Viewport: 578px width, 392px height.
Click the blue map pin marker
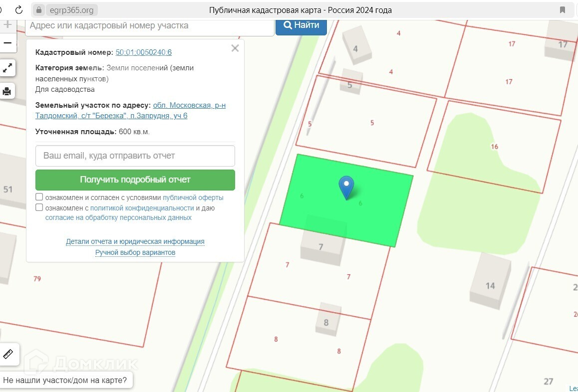[x=346, y=188]
